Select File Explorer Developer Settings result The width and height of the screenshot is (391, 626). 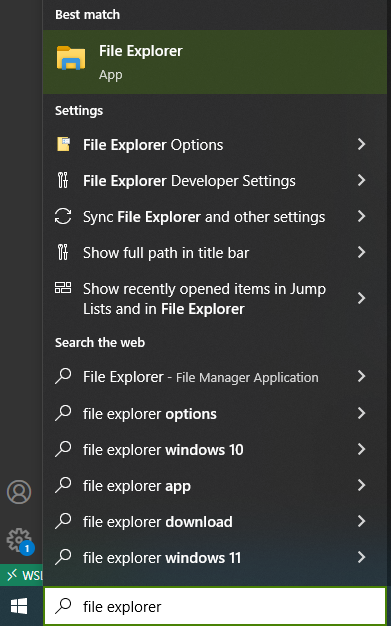point(215,180)
